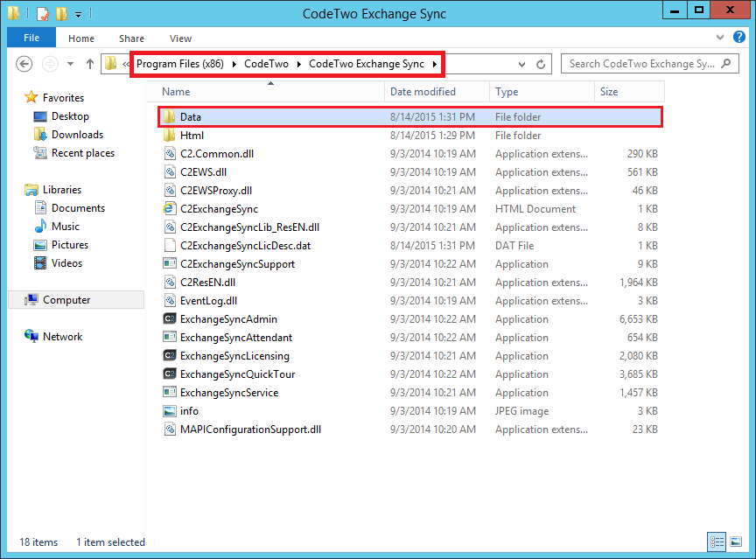Viewport: 756px width, 559px height.
Task: Select the ExchangeSyncService application icon
Action: tap(169, 392)
